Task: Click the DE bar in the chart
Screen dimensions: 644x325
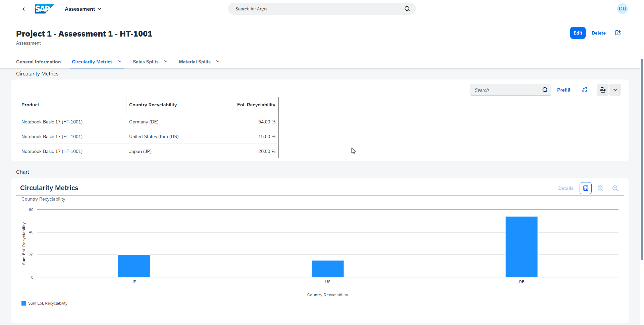Action: click(x=522, y=247)
